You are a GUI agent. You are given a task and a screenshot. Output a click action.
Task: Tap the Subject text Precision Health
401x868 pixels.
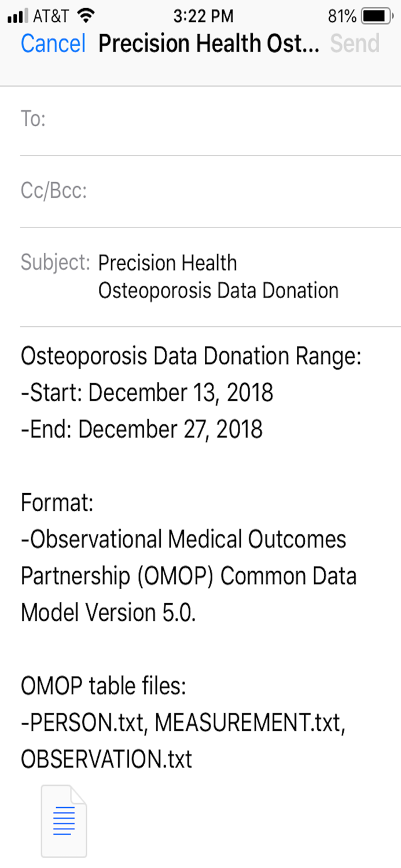click(x=167, y=263)
